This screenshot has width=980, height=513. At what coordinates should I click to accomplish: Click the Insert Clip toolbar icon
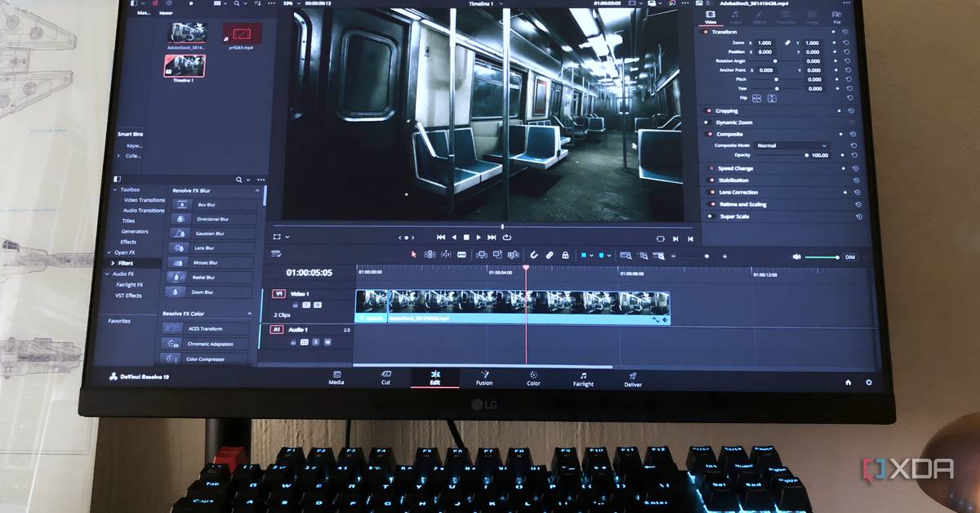[481, 255]
